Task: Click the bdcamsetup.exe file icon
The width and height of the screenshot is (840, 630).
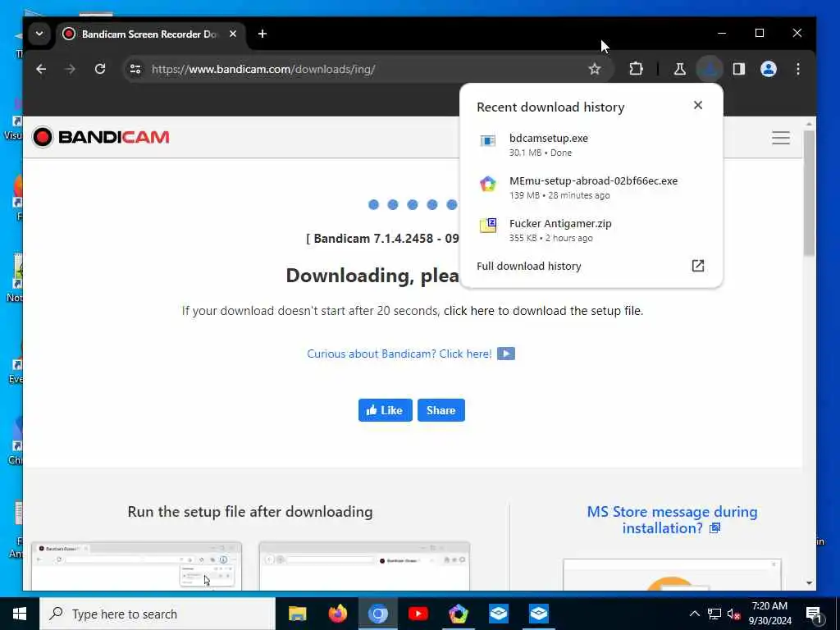Action: pos(488,140)
